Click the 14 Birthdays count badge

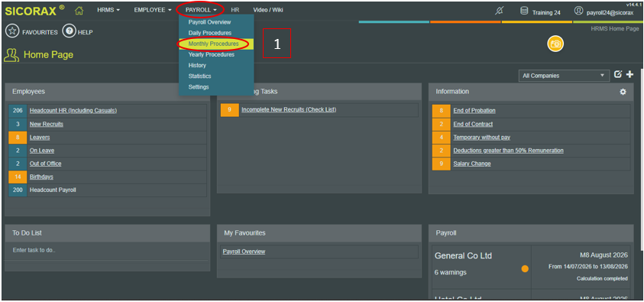(x=18, y=177)
